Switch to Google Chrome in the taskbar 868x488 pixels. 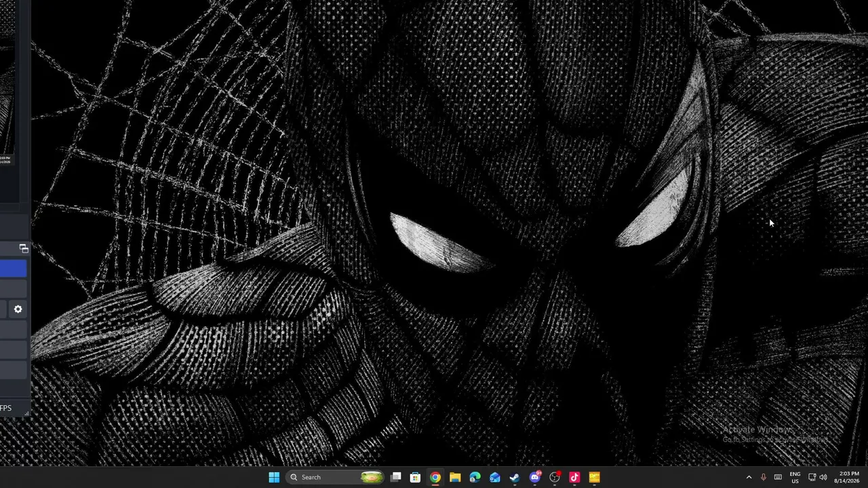point(435,477)
